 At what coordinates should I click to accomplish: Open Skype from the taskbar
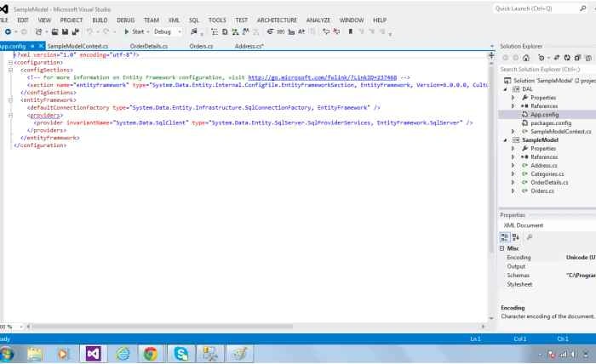click(x=181, y=354)
